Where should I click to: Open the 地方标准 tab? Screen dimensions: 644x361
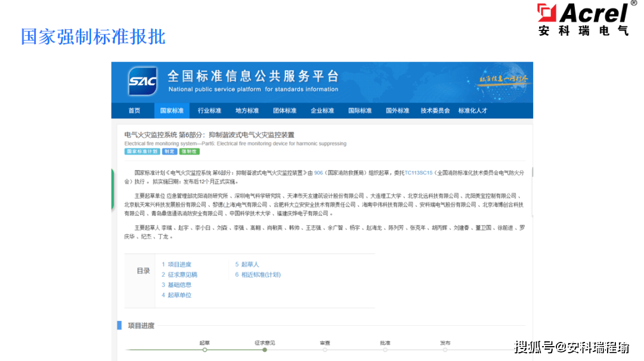click(247, 110)
